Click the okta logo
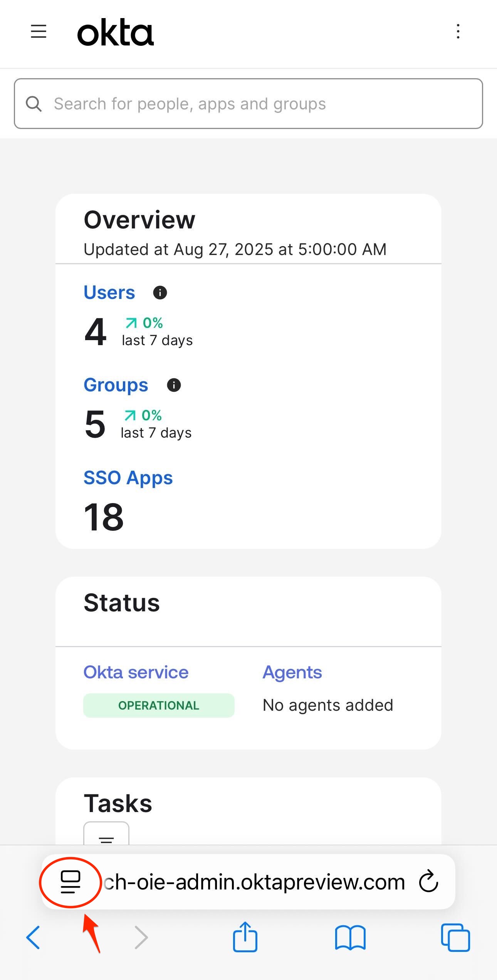 pos(116,32)
